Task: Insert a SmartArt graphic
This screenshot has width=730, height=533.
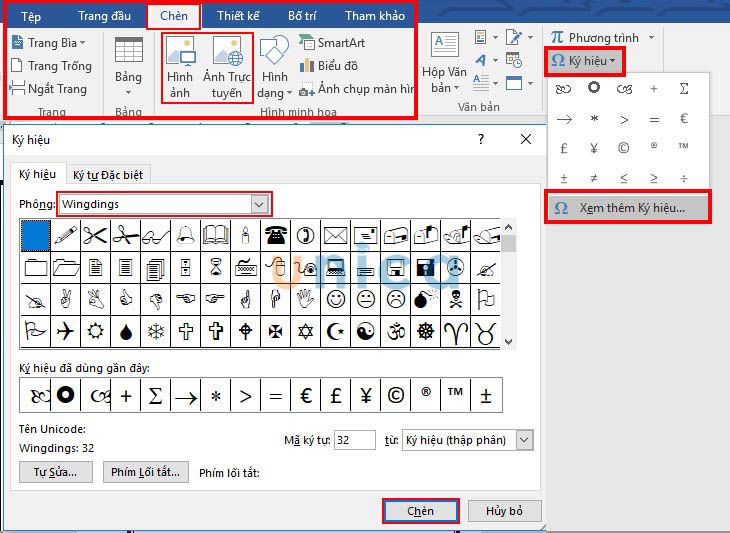Action: [x=332, y=42]
